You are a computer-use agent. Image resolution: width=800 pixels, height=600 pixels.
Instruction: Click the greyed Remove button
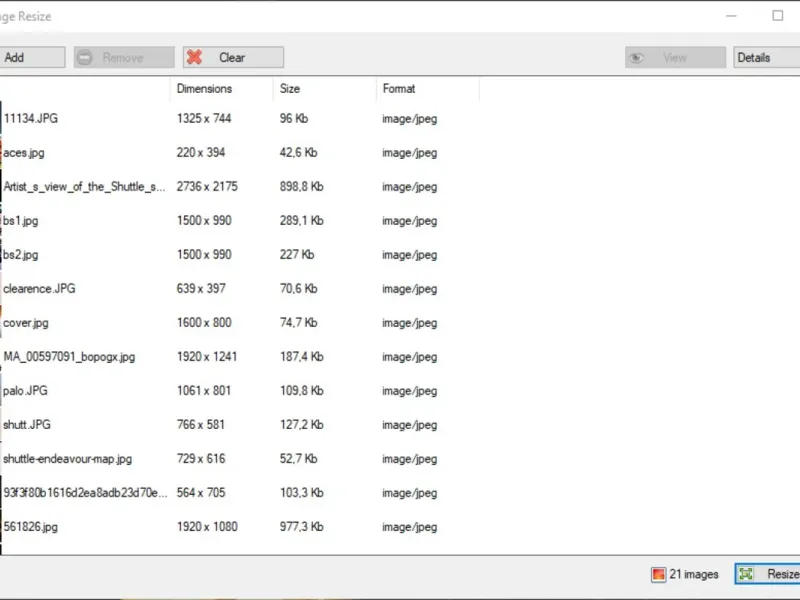pos(124,57)
